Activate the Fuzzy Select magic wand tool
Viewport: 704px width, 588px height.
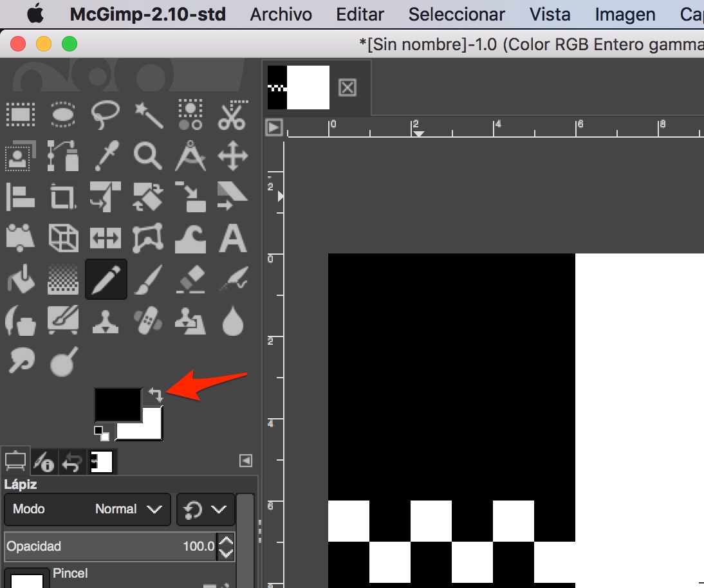147,114
